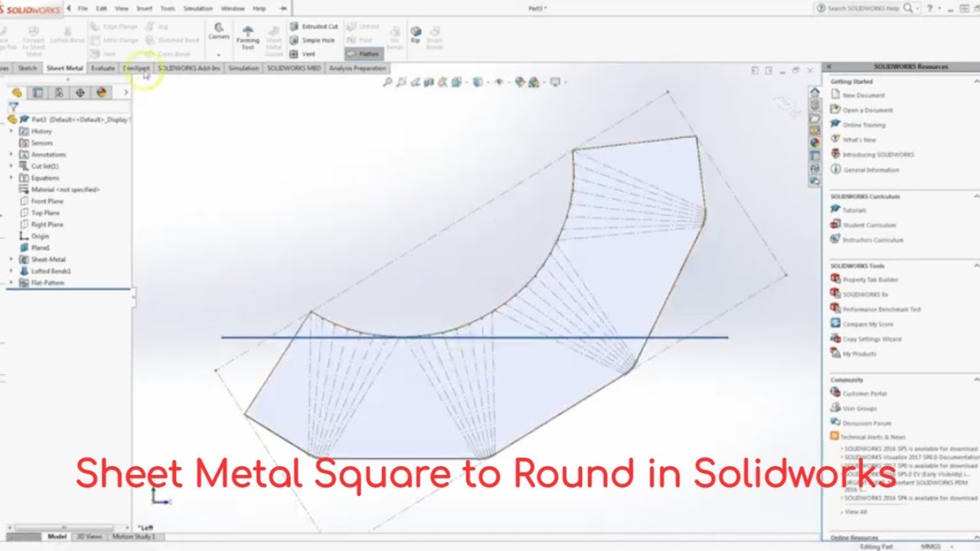Image resolution: width=980 pixels, height=551 pixels.
Task: Expand the Annotations tree node
Action: click(x=11, y=155)
